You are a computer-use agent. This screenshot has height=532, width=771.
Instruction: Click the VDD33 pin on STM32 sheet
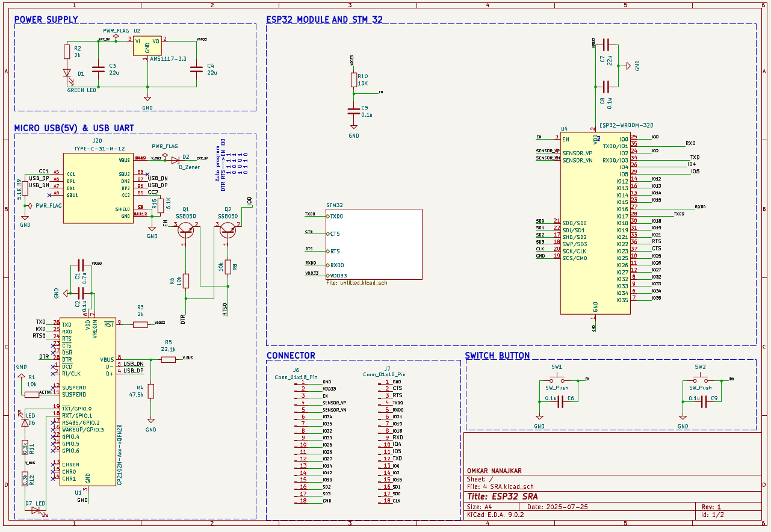(x=336, y=276)
